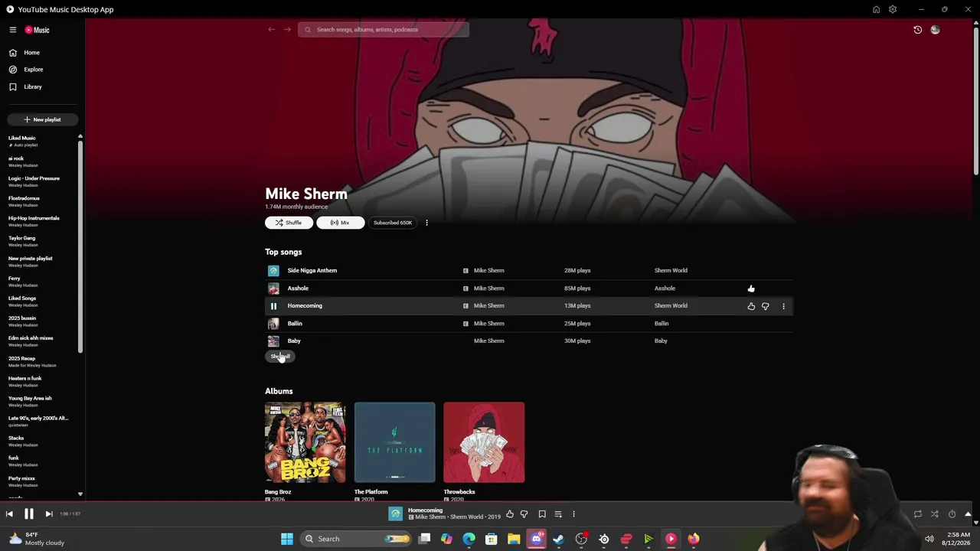Go back with the left arrow
The height and width of the screenshot is (551, 980).
coord(272,30)
